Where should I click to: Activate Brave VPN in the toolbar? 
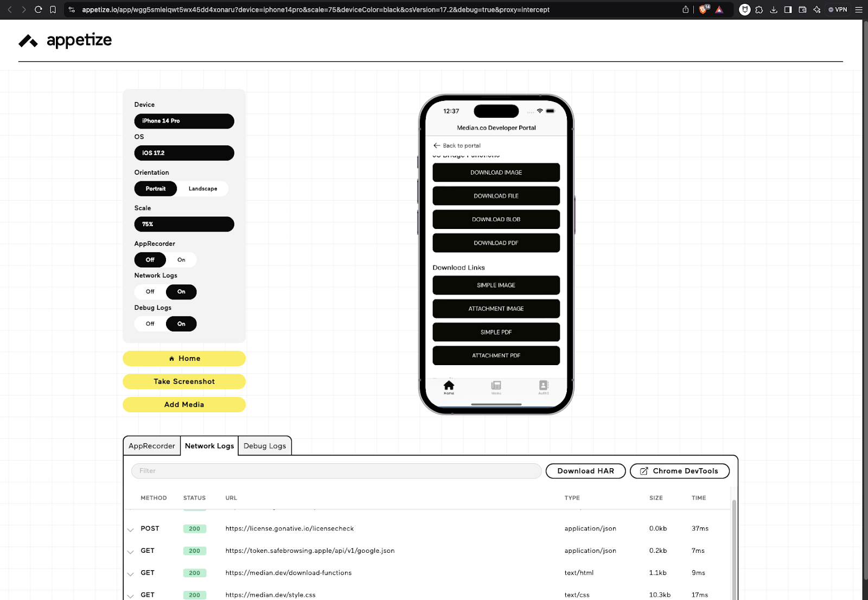[x=837, y=9]
